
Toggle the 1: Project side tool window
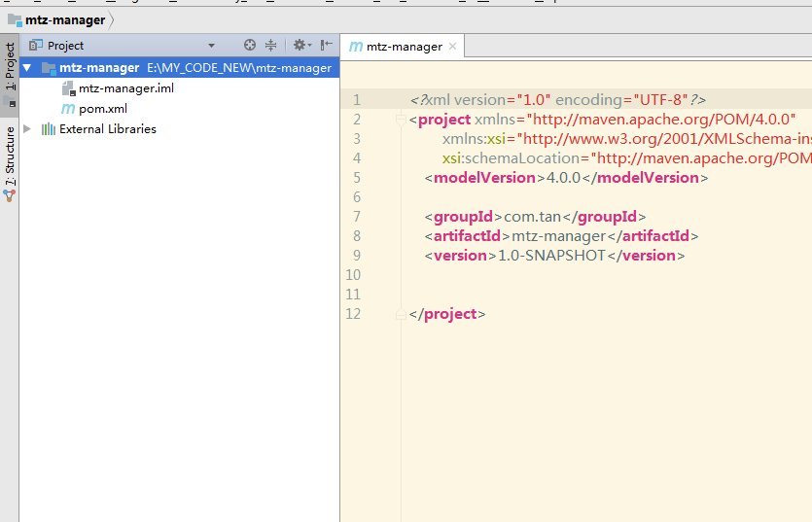point(10,66)
